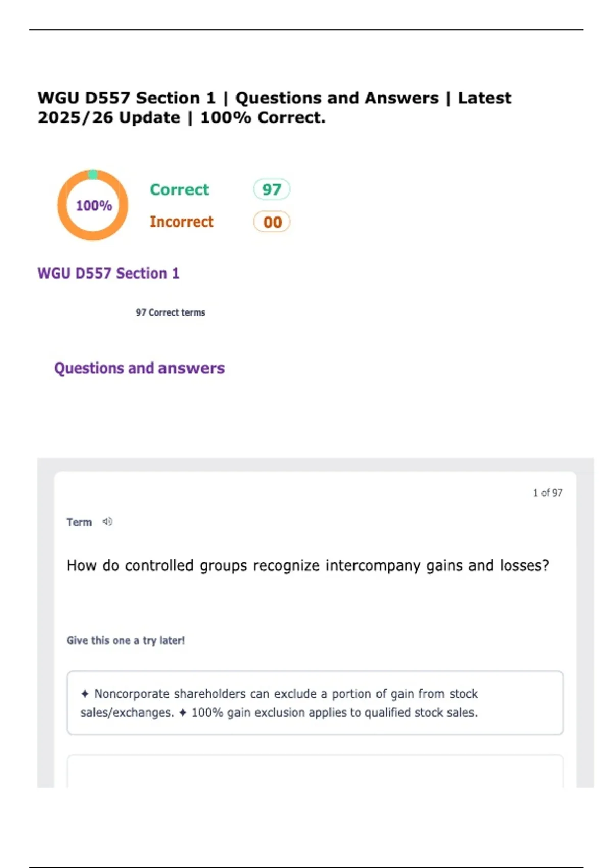Click the first diamond bullet in the answer
This screenshot has height=868, width=613.
tap(85, 694)
